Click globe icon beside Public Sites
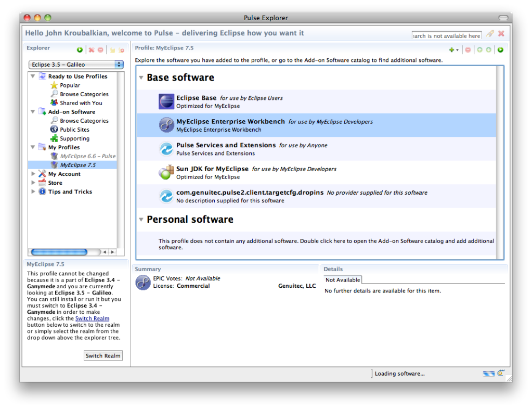The height and width of the screenshot is (409, 532). [54, 129]
